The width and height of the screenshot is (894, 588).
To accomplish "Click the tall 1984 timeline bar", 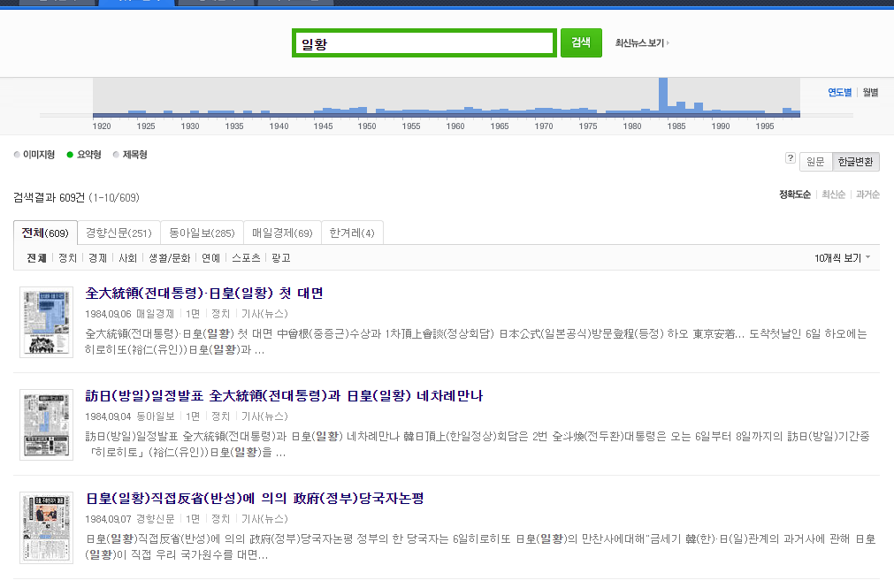I will pyautogui.click(x=662, y=95).
